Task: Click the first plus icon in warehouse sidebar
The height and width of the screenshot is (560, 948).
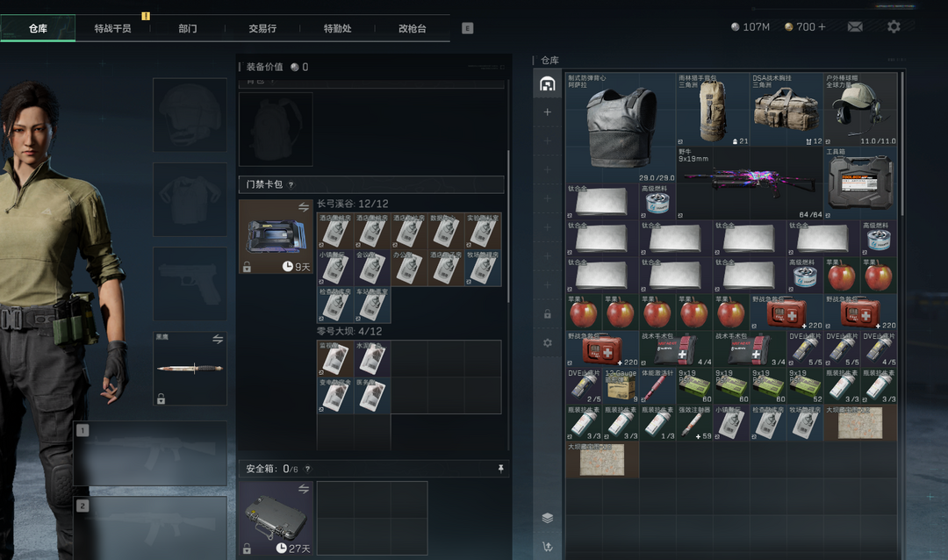Action: [547, 111]
